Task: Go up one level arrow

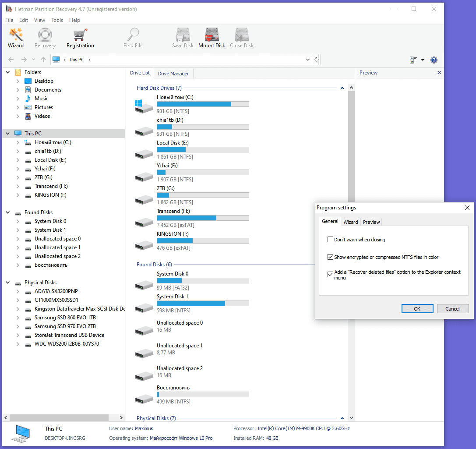Action: tap(43, 60)
